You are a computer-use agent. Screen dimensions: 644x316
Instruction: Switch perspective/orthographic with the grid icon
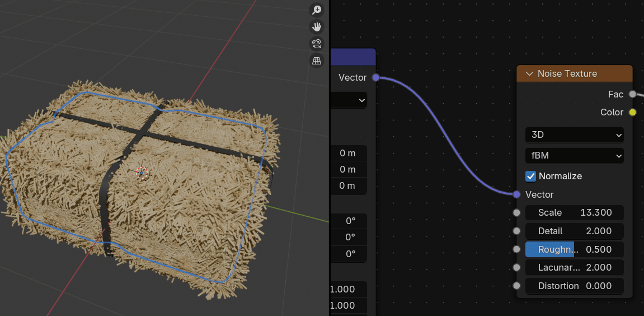[x=317, y=61]
